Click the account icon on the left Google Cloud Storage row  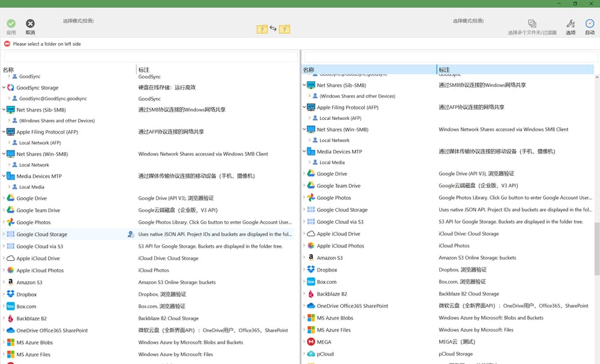pos(131,234)
